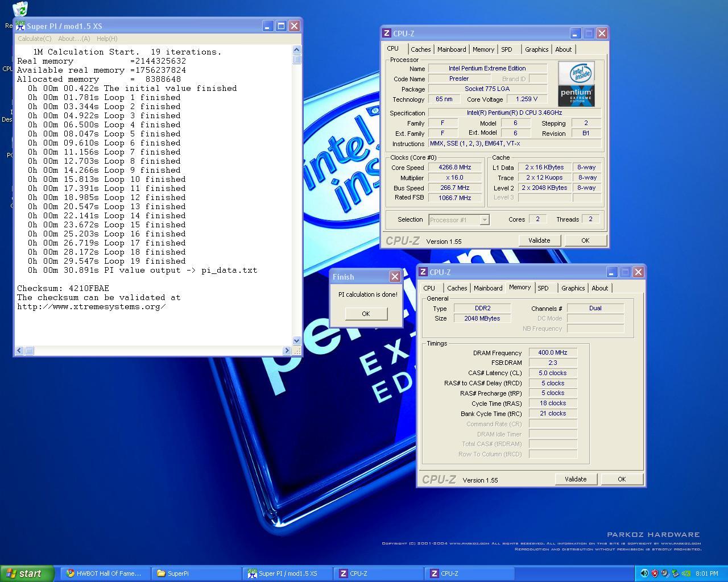Click Super PI vertical scrollbar down arrow
The width and height of the screenshot is (728, 582).
[296, 340]
